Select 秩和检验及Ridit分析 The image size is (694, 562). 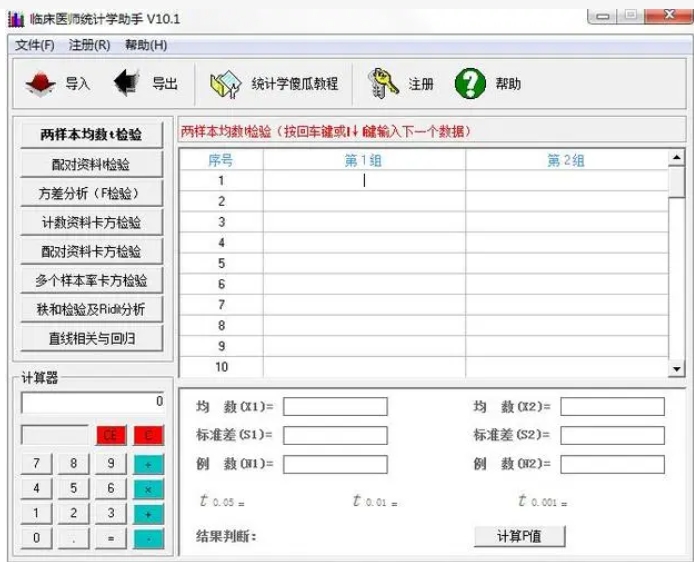pos(91,309)
